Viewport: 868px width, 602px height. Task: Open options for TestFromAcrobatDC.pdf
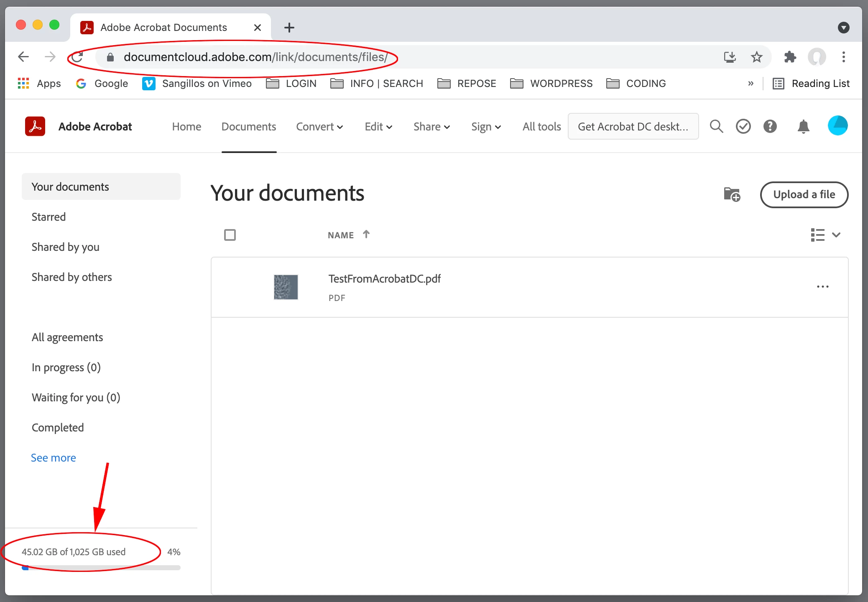[x=822, y=287]
